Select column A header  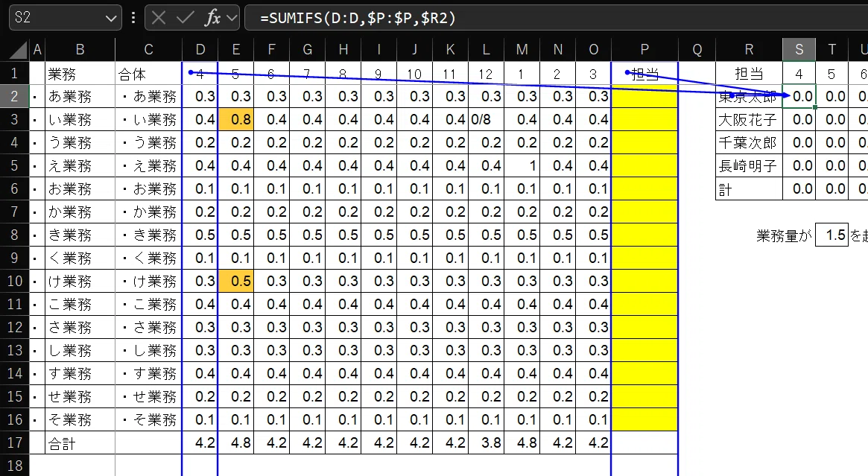[x=37, y=50]
